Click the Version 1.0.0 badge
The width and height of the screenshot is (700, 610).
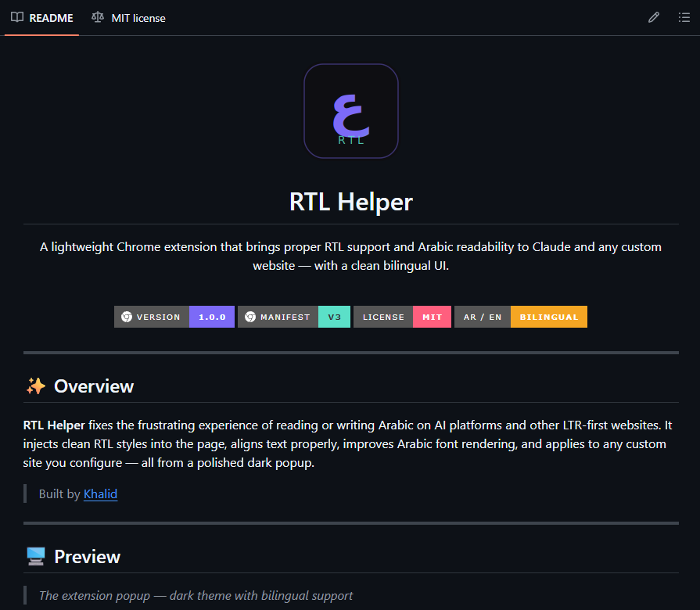pyautogui.click(x=174, y=317)
